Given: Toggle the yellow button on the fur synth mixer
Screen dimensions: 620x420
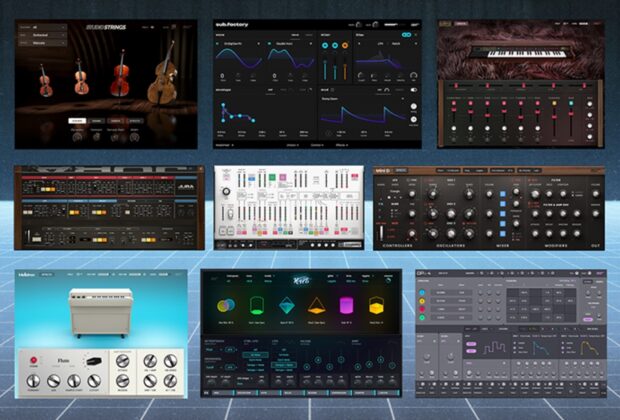Looking at the screenshot, I should [x=554, y=104].
